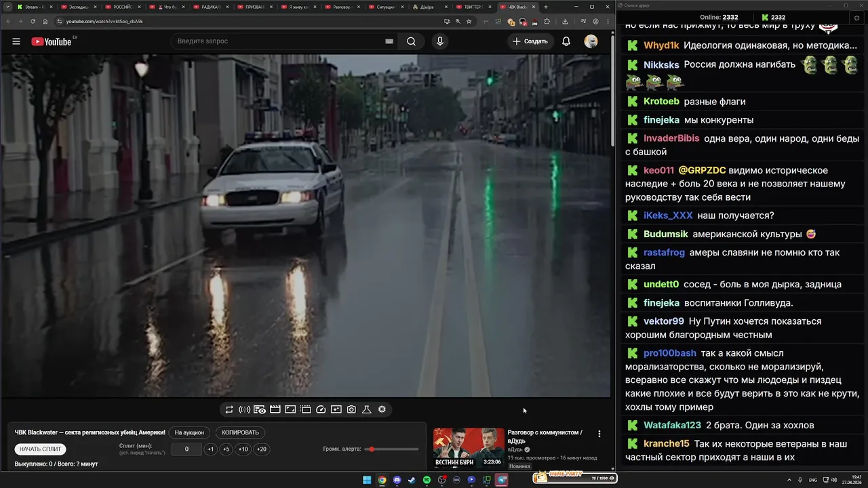Open YouTube notifications bell
This screenshot has height=488, width=868.
click(566, 41)
